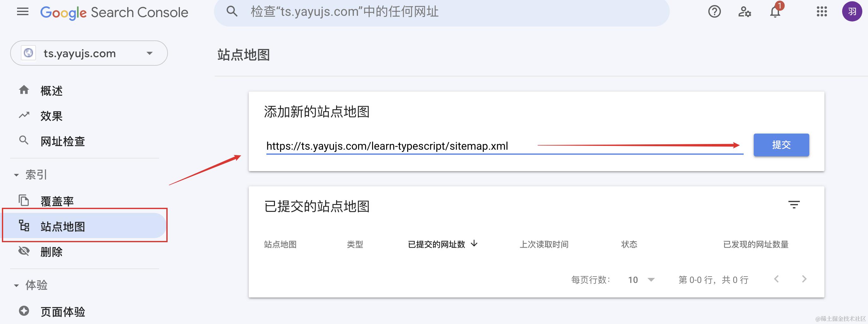Click the 上次读取时间 column header
Image resolution: width=868 pixels, height=324 pixels.
544,244
